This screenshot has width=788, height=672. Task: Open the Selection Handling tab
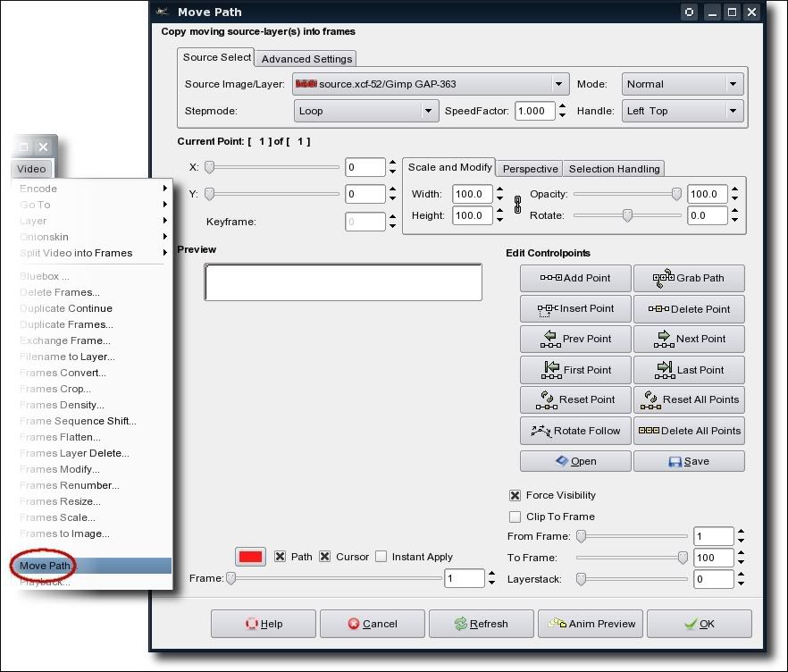[614, 169]
